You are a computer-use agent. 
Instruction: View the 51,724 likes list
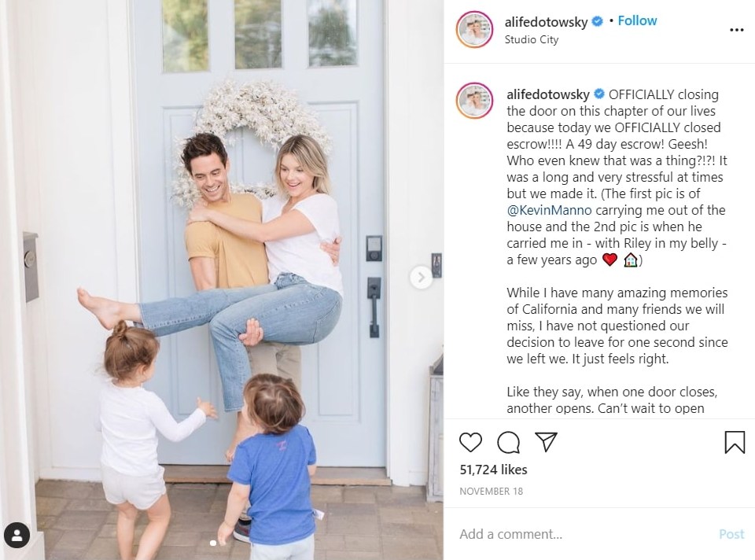(494, 470)
